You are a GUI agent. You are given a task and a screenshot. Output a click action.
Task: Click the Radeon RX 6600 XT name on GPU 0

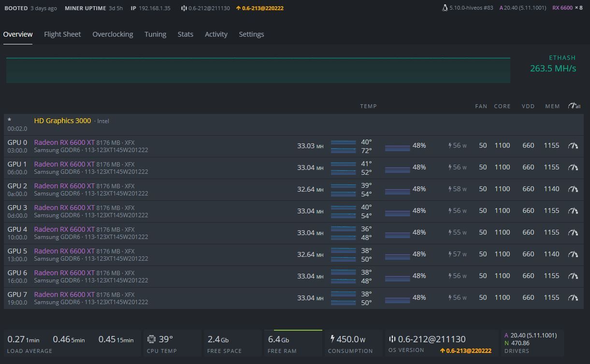click(64, 142)
